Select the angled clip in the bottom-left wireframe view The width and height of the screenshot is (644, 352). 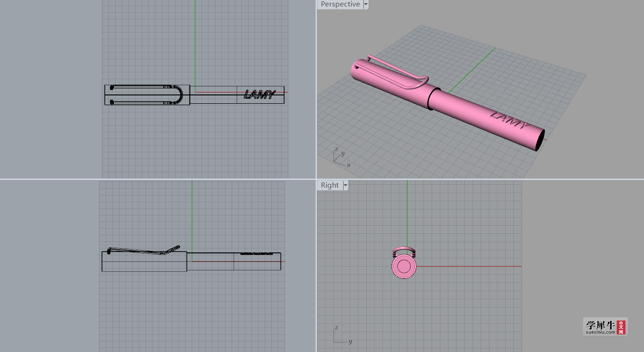coord(144,251)
